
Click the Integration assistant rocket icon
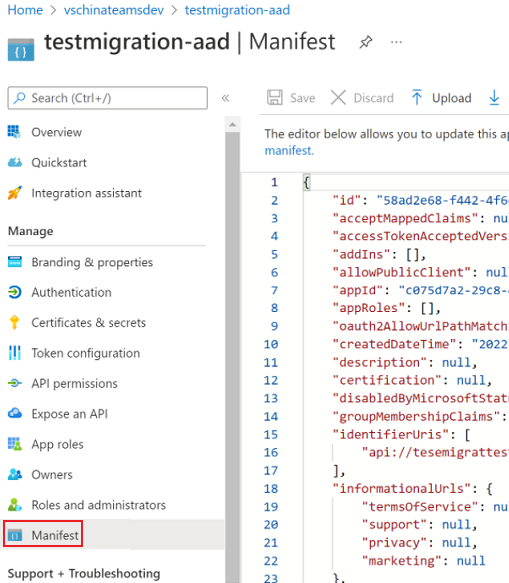15,193
